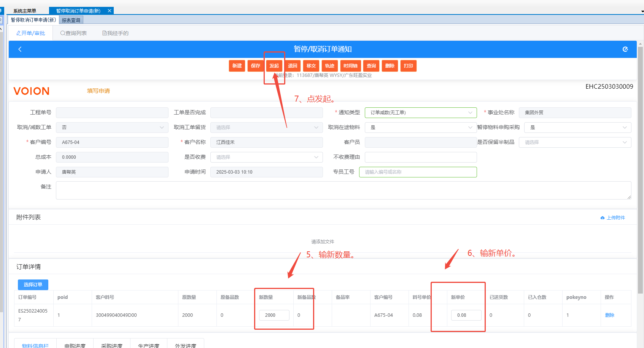Click the 工程单号 input field
This screenshot has height=348, width=644.
tap(112, 113)
